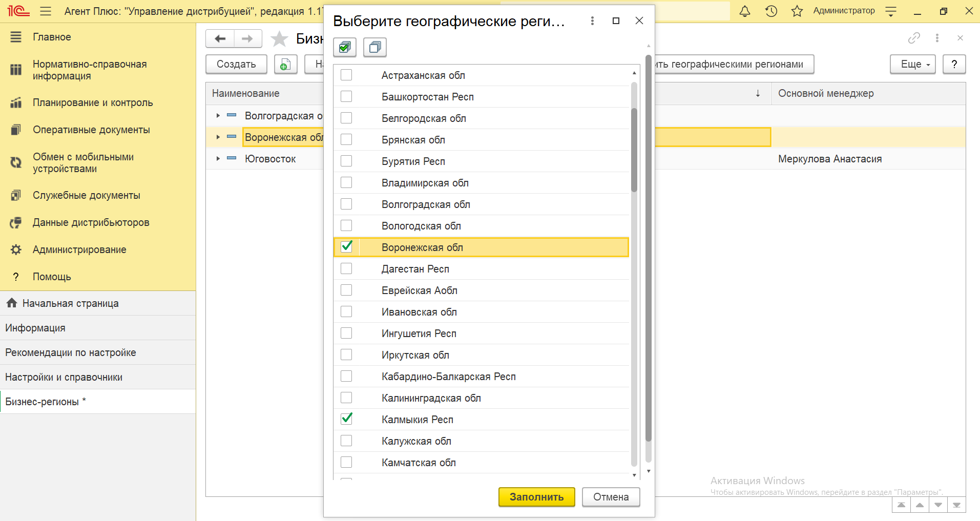This screenshot has height=521, width=980.
Task: Click the check all regions icon
Action: [x=345, y=48]
